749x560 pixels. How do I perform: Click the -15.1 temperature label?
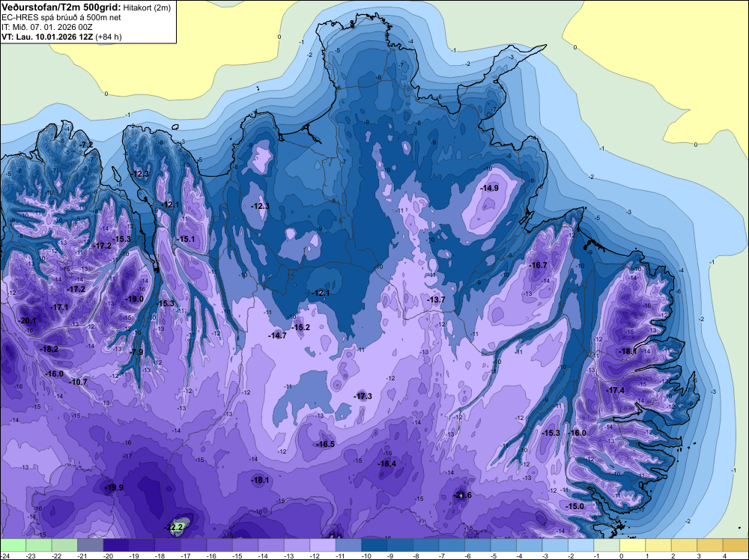coord(186,239)
